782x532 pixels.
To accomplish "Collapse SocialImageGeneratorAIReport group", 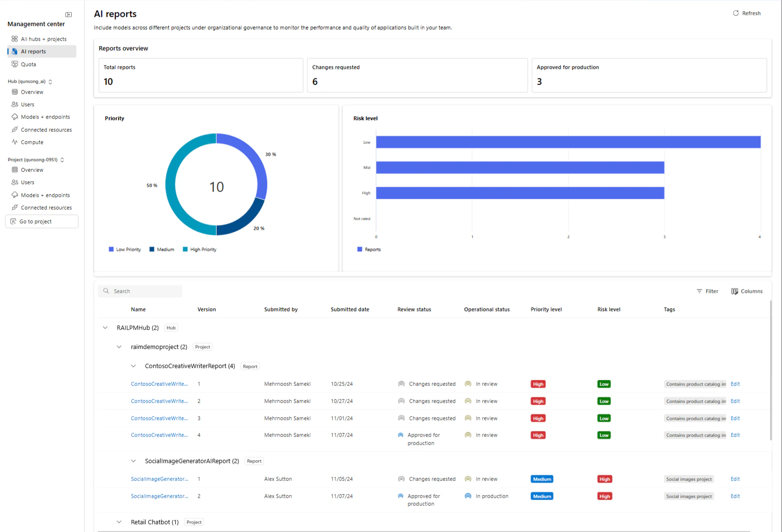I will [x=133, y=461].
